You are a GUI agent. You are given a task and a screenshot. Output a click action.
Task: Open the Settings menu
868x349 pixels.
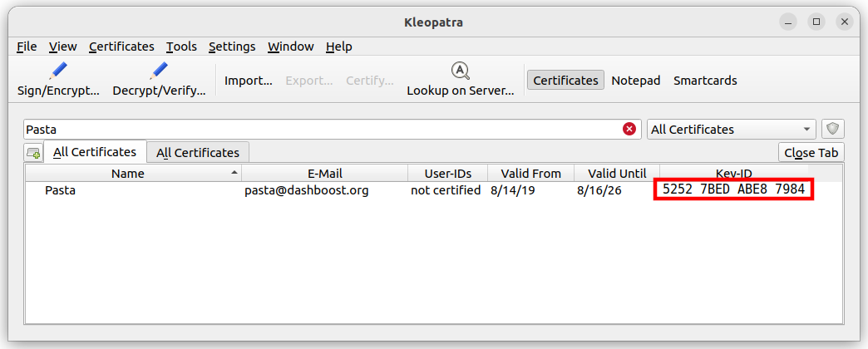(x=232, y=47)
